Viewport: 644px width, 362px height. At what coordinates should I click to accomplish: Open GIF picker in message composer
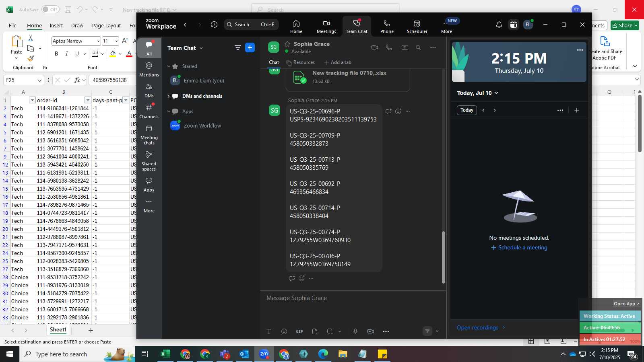click(299, 331)
